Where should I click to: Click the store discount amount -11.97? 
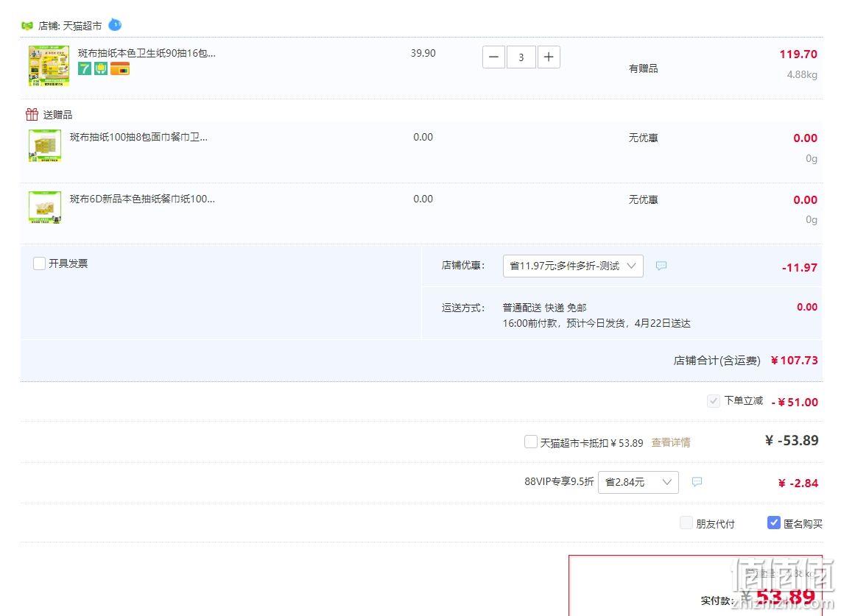point(800,268)
